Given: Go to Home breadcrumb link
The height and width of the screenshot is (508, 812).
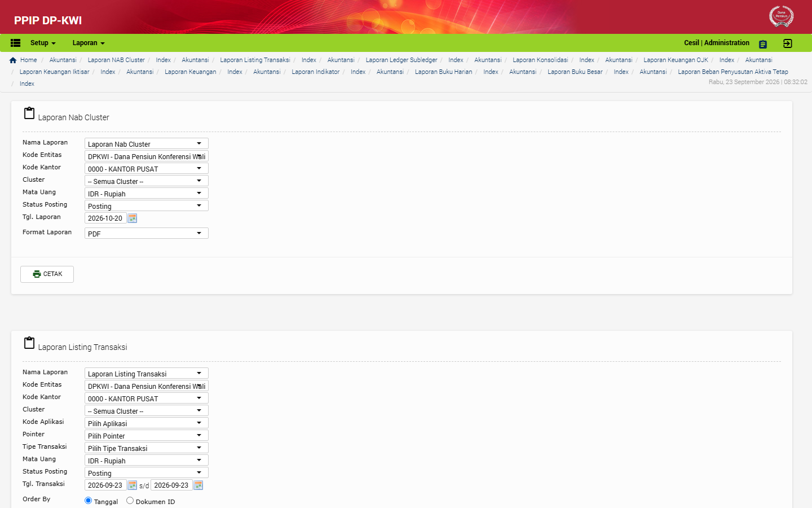Looking at the screenshot, I should point(28,60).
